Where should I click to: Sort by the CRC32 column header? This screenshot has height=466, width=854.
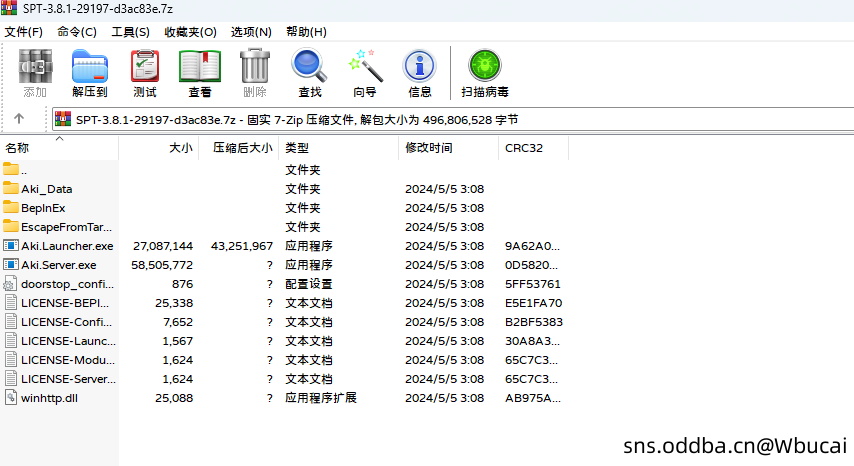(534, 148)
